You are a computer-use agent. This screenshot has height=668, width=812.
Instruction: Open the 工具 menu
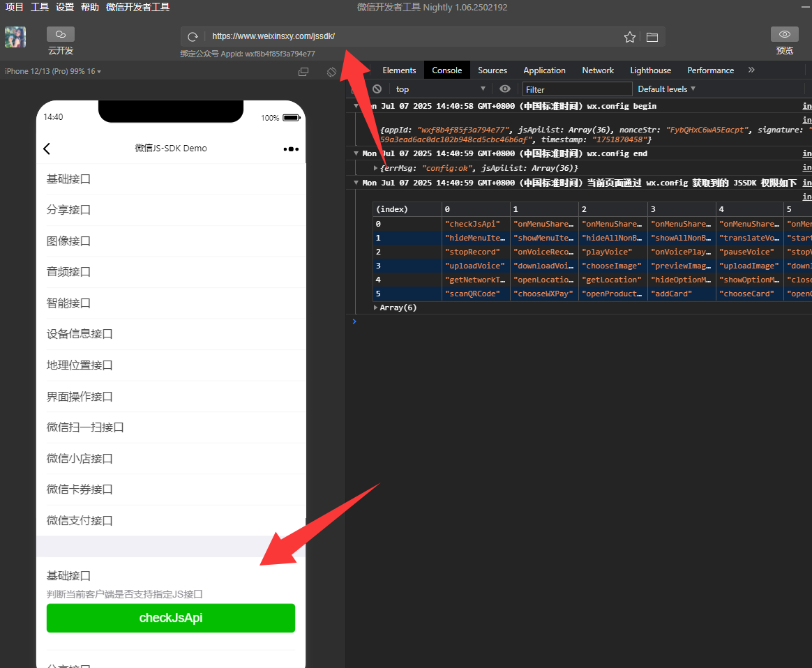(39, 7)
